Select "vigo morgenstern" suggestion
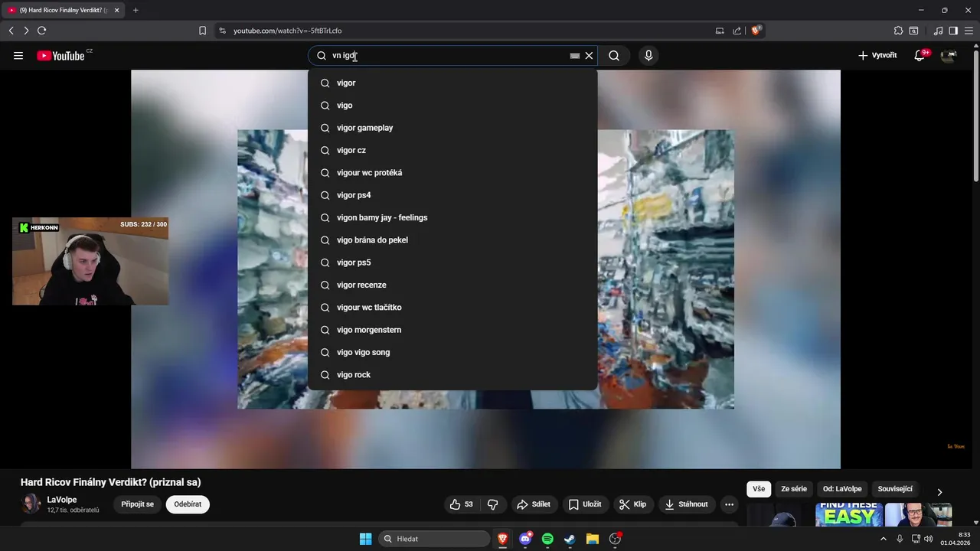Screen dimensions: 980x551 tap(452, 330)
